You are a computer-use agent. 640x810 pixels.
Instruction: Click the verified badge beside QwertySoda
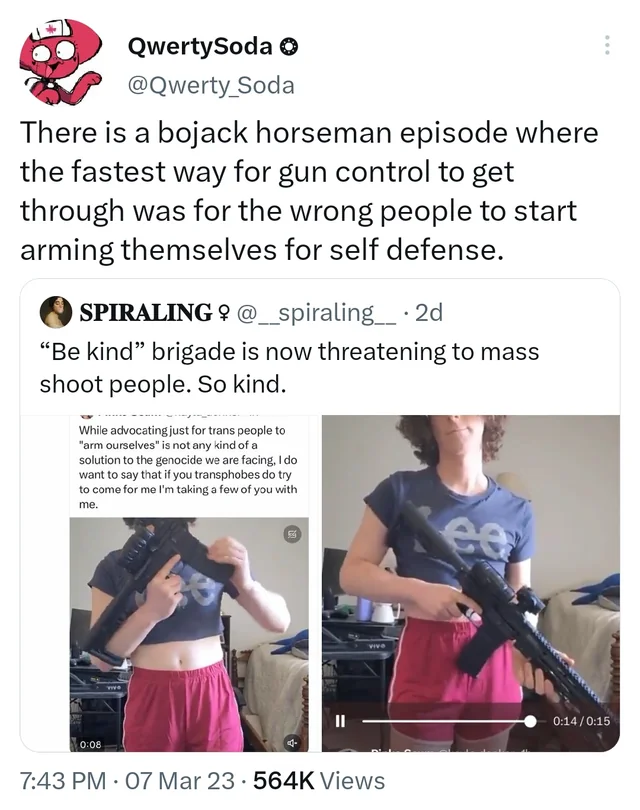click(289, 47)
